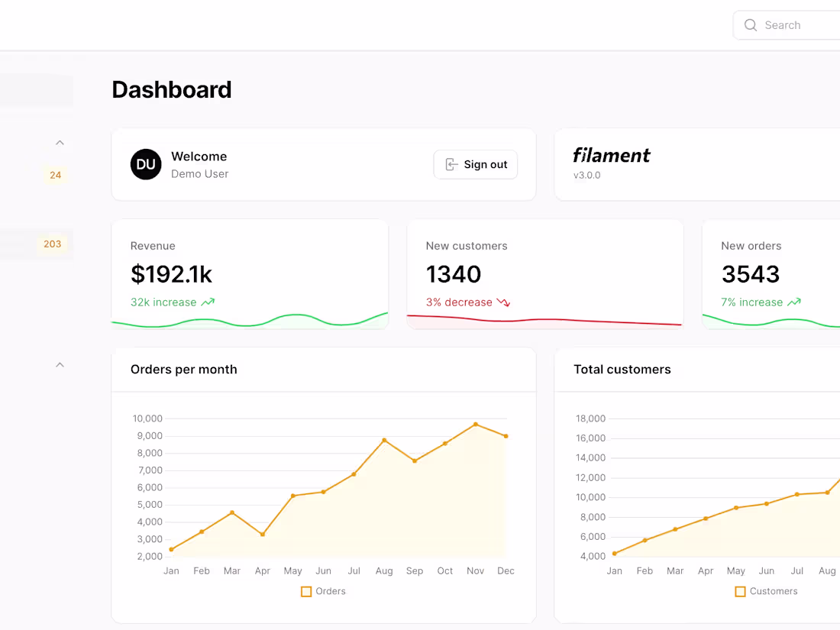Screen dimensions: 840x630
Task: Click the search magnifier icon
Action: (x=749, y=24)
